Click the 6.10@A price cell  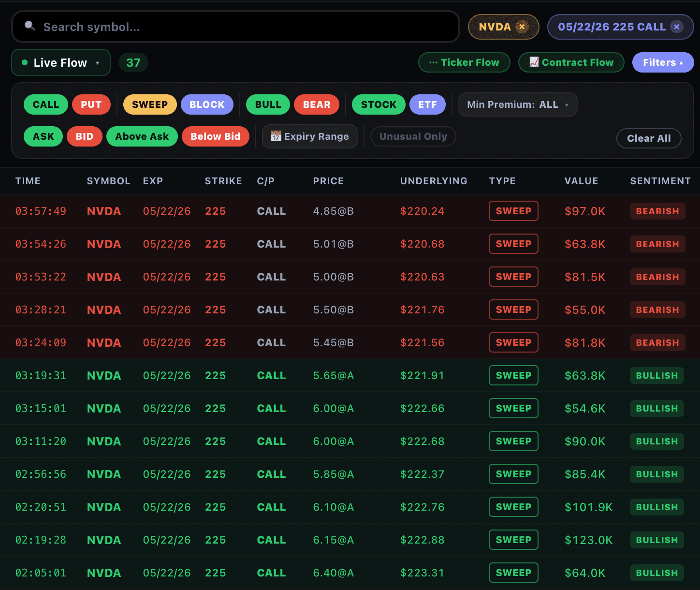tap(334, 507)
